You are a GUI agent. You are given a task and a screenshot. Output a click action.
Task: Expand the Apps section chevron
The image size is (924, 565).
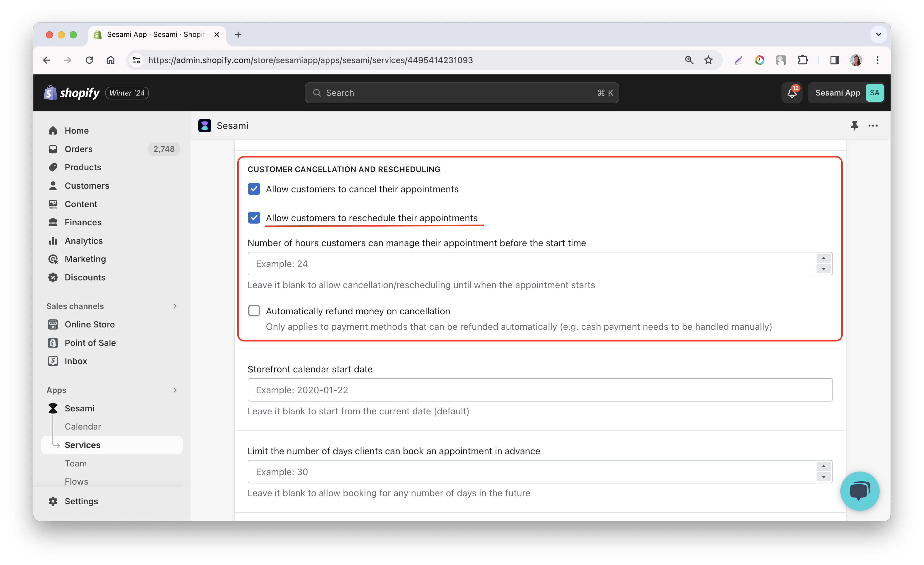click(x=175, y=390)
